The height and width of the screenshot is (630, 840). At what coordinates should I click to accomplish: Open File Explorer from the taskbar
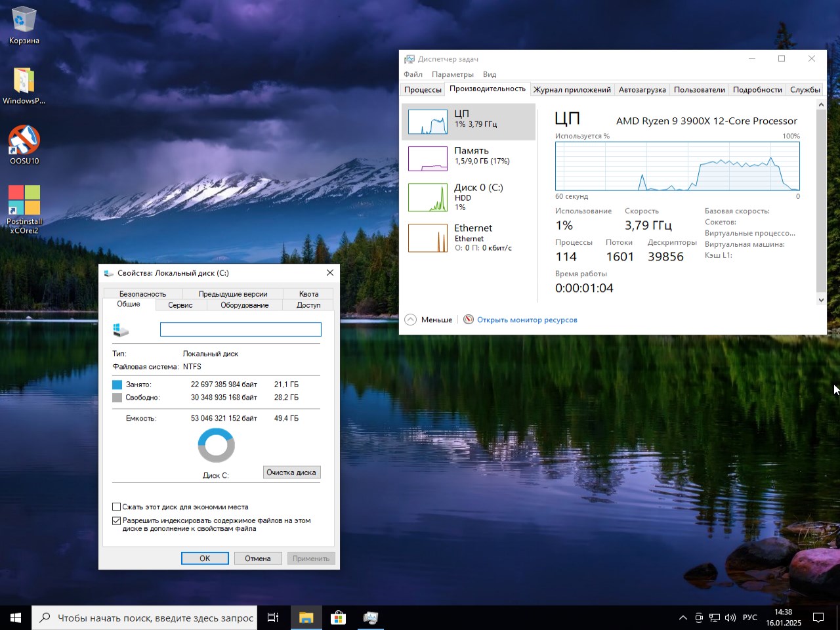tap(306, 618)
